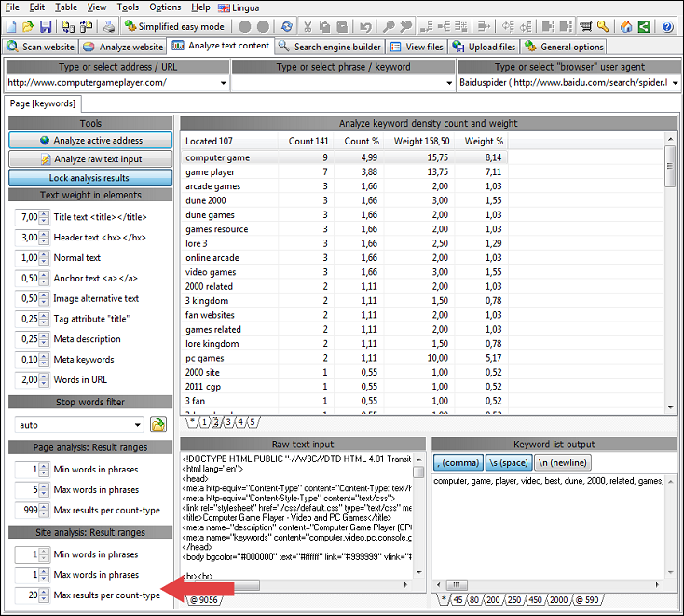Adjust the Title text weight stepper
The image size is (684, 616).
tap(44, 217)
